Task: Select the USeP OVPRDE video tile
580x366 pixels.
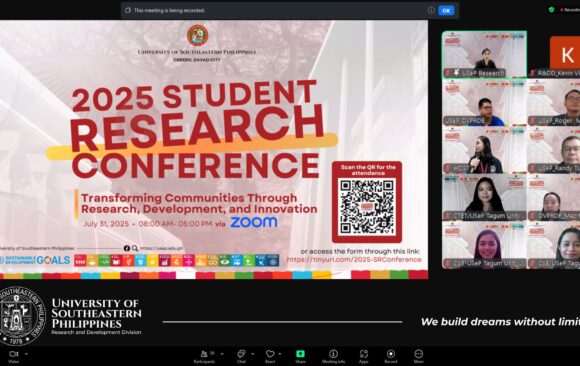Action: 484,102
